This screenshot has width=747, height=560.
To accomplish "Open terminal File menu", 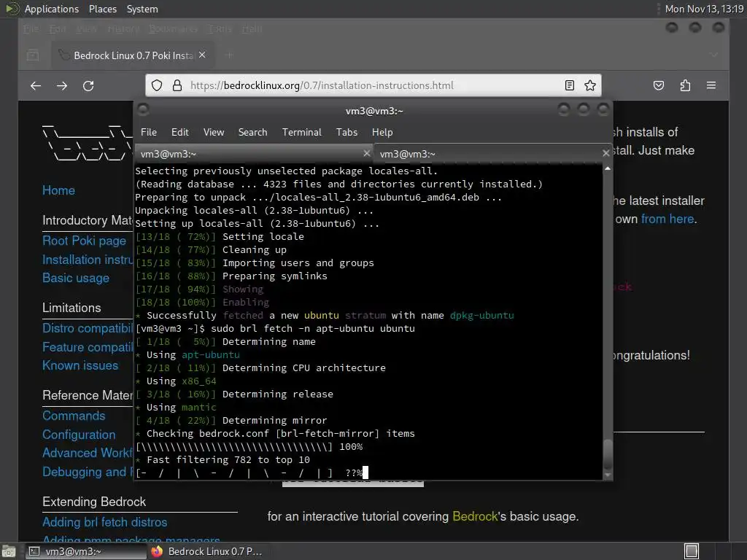I will (x=149, y=133).
